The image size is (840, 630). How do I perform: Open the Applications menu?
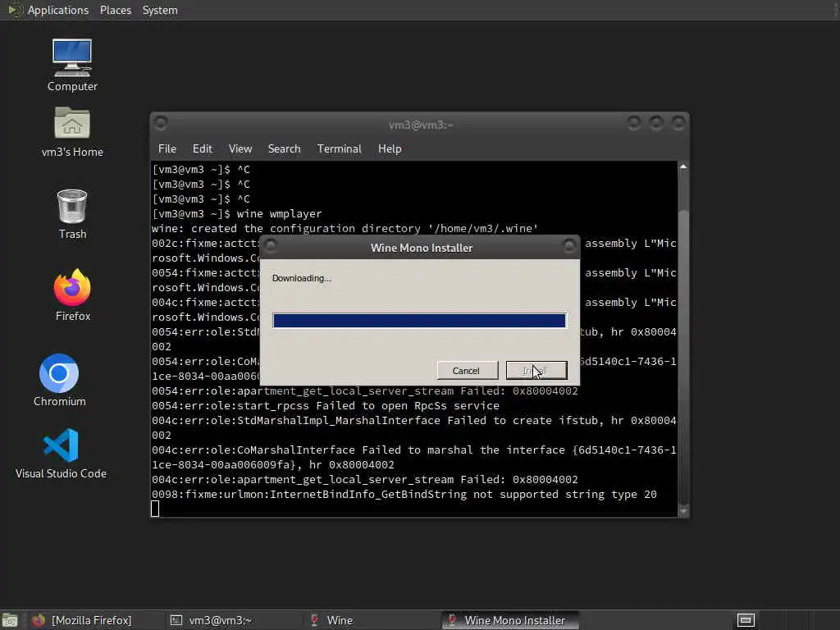tap(58, 10)
